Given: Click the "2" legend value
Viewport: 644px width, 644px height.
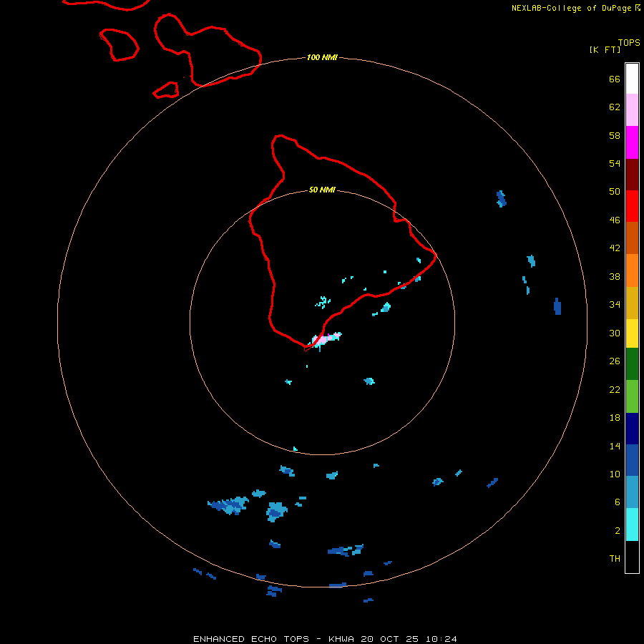Looking at the screenshot, I should click(618, 531).
